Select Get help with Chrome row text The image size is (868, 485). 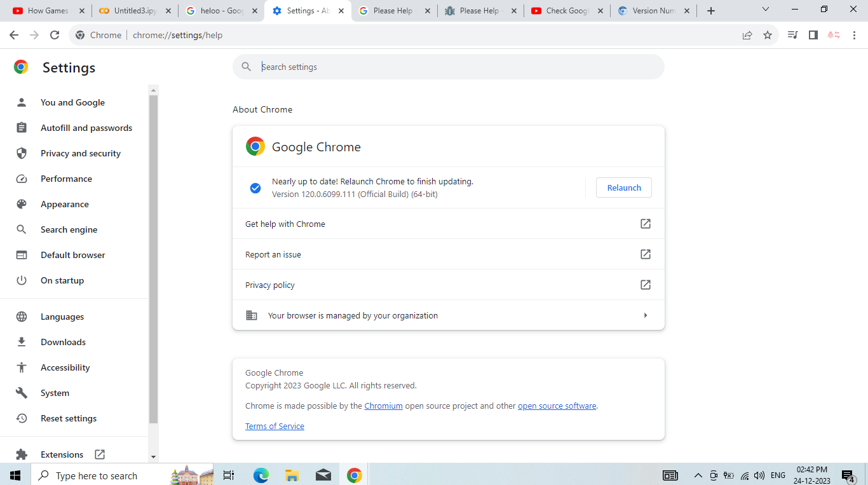285,224
